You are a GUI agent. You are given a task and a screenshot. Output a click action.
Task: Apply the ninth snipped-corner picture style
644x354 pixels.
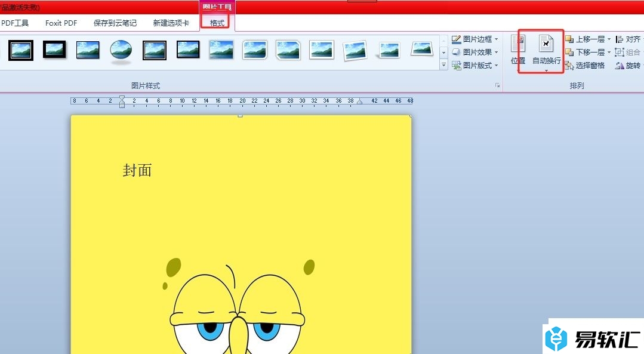click(x=288, y=50)
